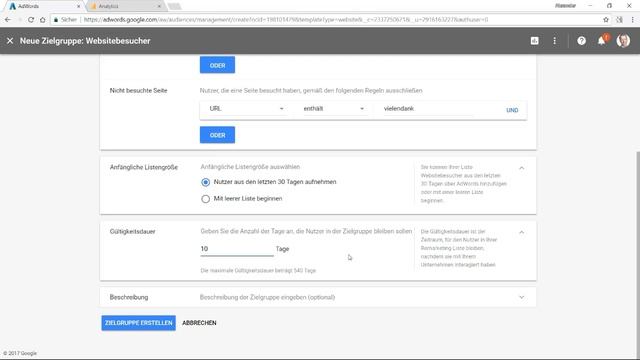Expand the Beschreibung section chevron
The image size is (640, 360).
pyautogui.click(x=521, y=297)
